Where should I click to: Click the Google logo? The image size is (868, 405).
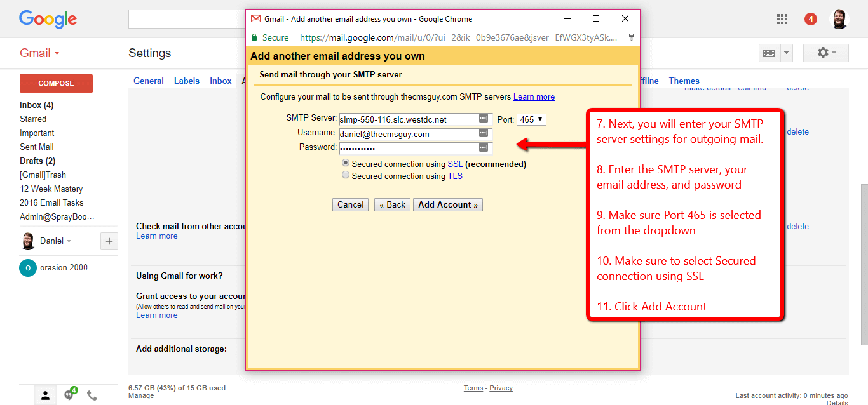tap(48, 19)
